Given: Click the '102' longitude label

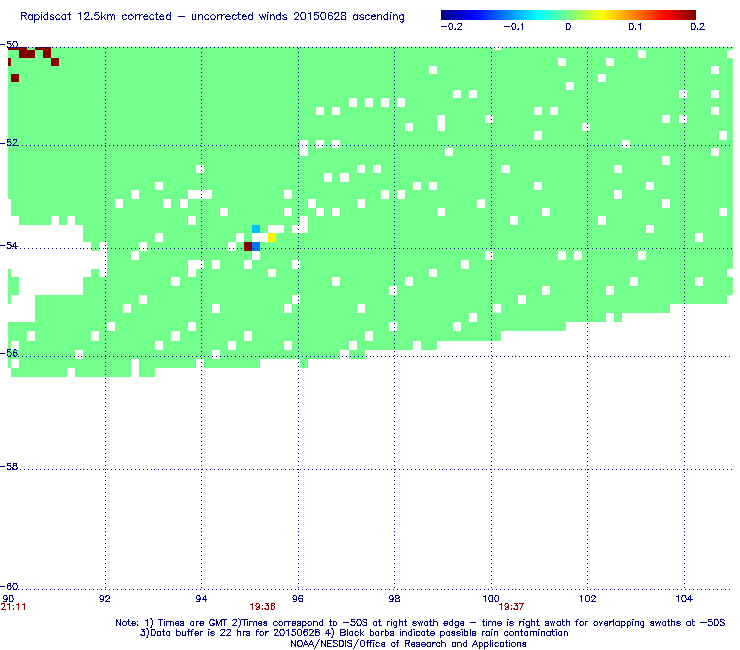Looking at the screenshot, I should point(588,599).
